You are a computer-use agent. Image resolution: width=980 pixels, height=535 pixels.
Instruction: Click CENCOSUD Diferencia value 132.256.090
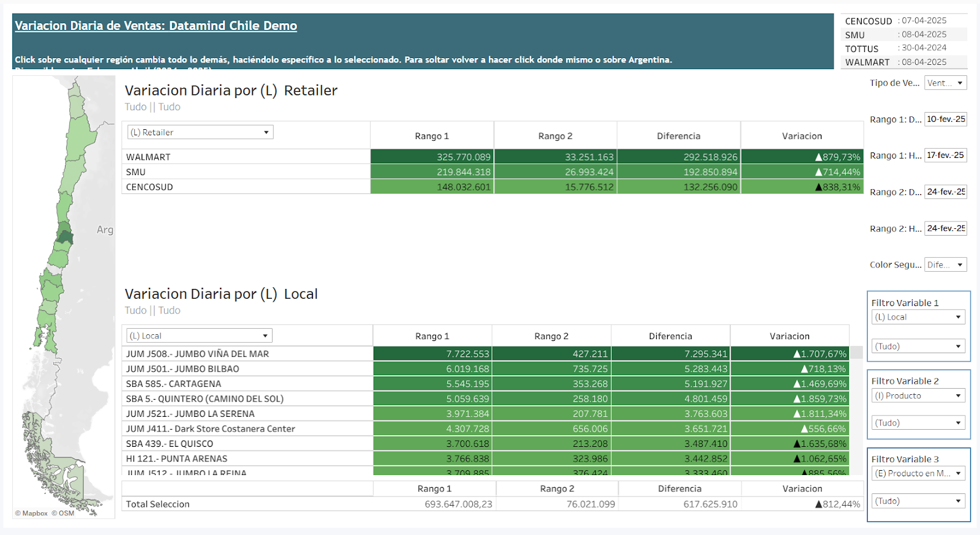click(679, 187)
